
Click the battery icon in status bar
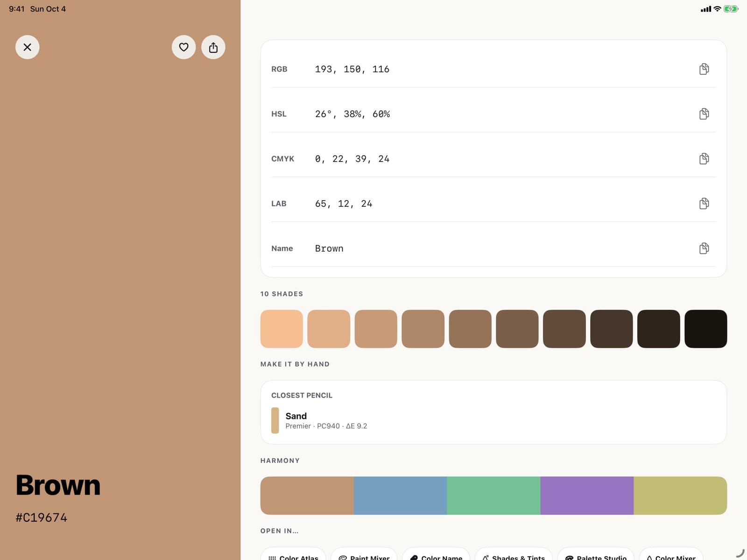click(731, 9)
